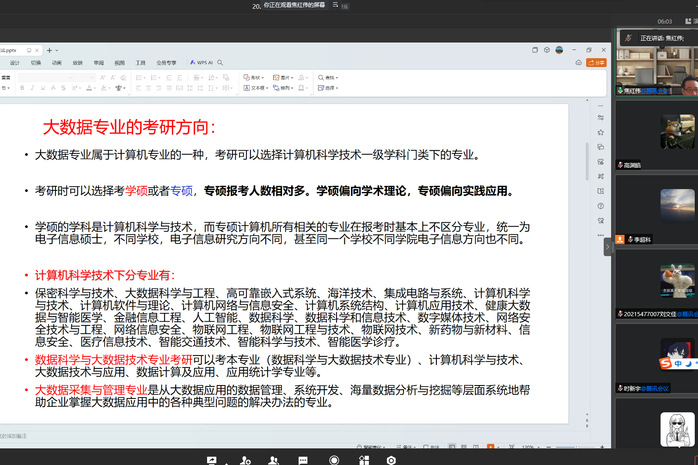Open the new tab plus dropdown arrow

57,50
